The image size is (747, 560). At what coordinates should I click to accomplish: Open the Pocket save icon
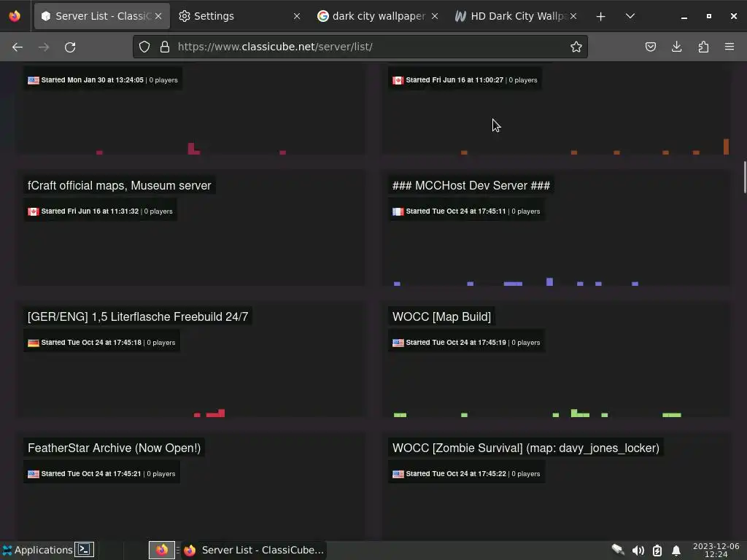(x=650, y=47)
